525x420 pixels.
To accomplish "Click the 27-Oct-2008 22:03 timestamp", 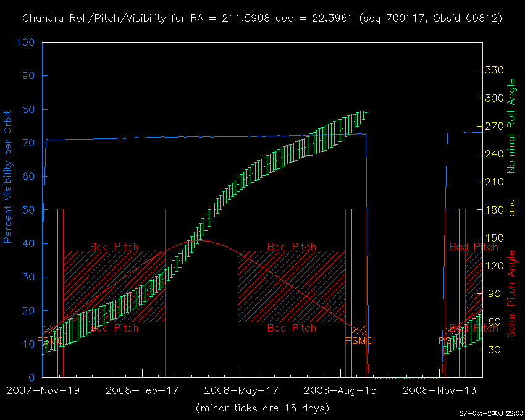I will pyautogui.click(x=492, y=413).
